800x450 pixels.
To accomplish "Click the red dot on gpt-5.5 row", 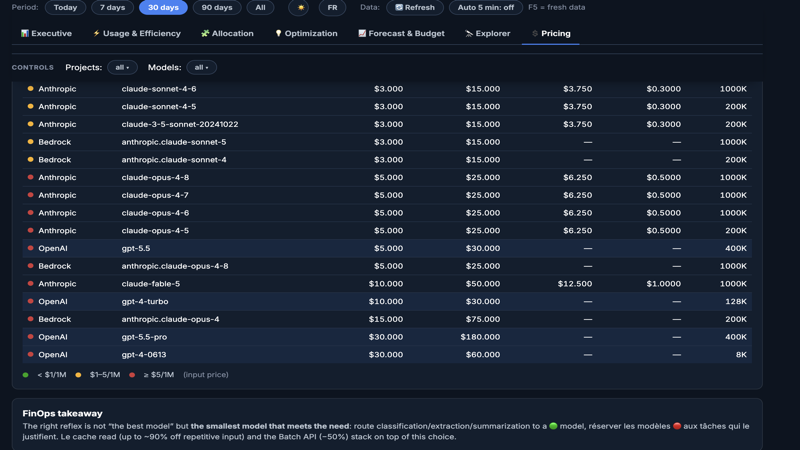I will tap(31, 248).
